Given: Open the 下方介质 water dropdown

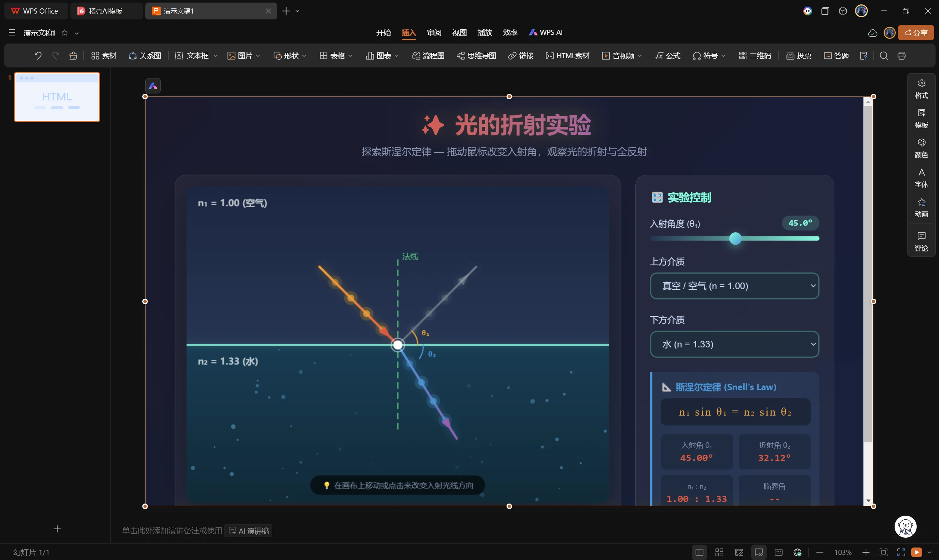Looking at the screenshot, I should coord(734,344).
